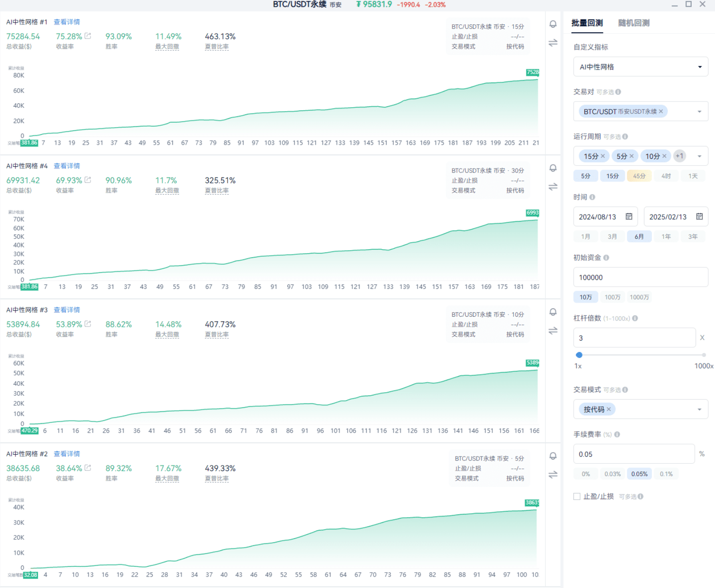This screenshot has height=588, width=715.
Task: Expand the 运行周期 period dropdown arrow
Action: pos(700,156)
